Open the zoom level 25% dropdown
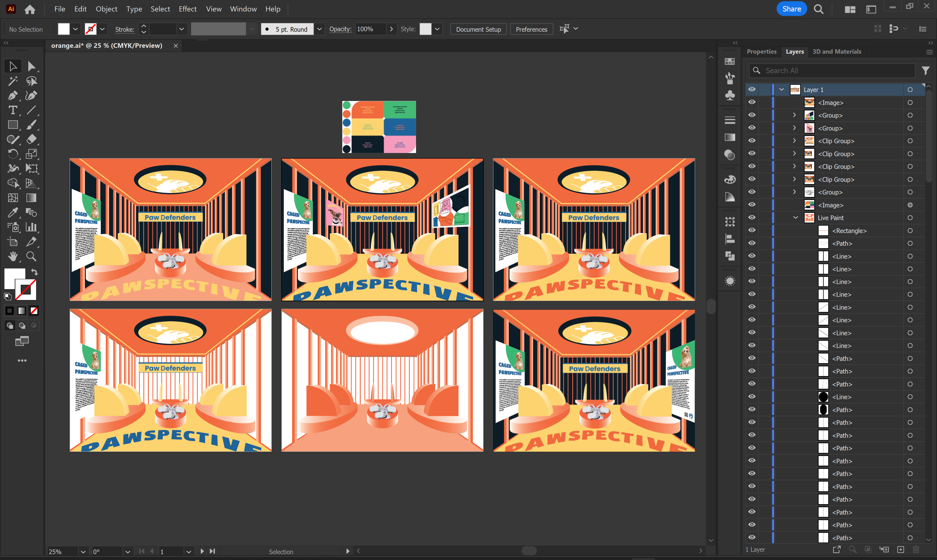Image resolution: width=937 pixels, height=560 pixels. pos(83,552)
